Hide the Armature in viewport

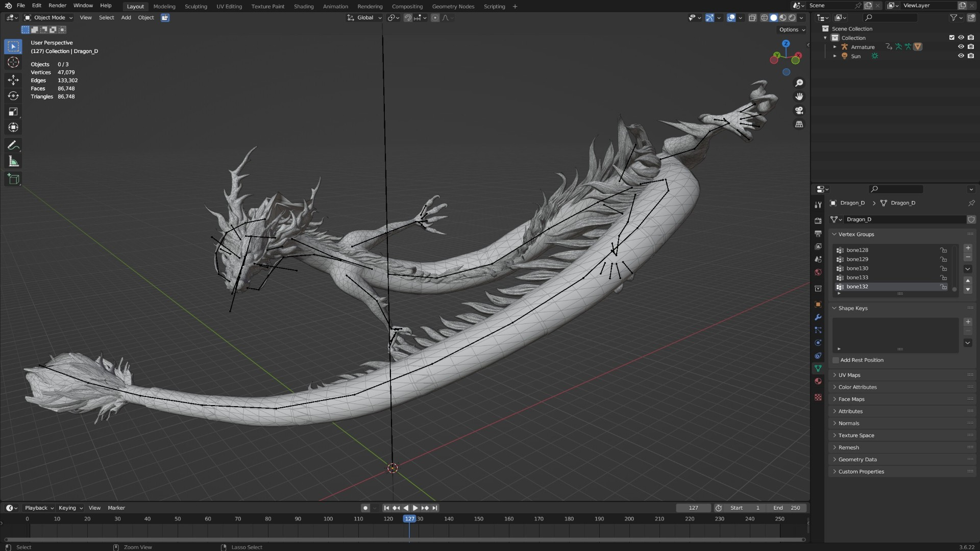tap(961, 47)
